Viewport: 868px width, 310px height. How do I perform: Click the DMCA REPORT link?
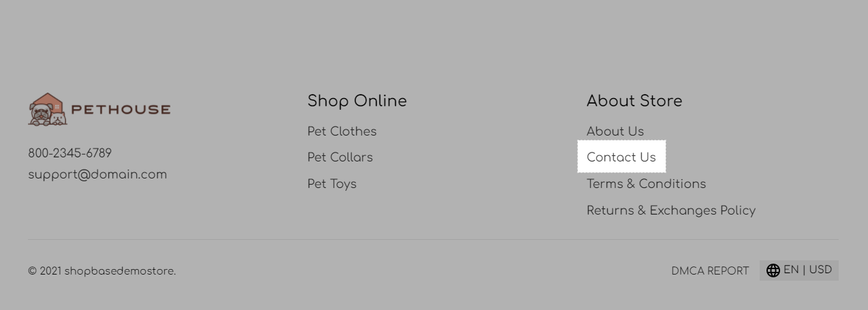tap(710, 271)
